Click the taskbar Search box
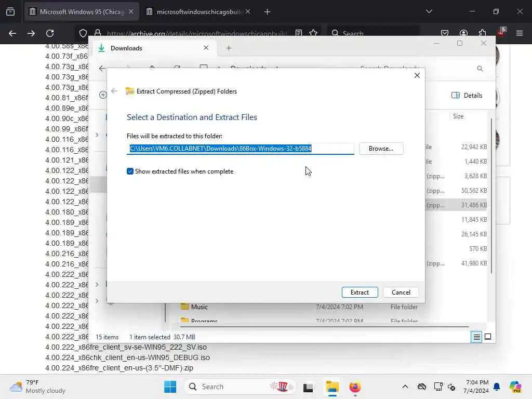532x399 pixels. tap(240, 387)
